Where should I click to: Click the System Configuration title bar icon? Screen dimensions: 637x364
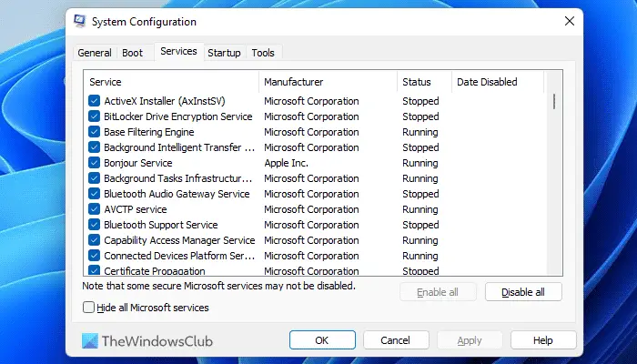coord(80,21)
